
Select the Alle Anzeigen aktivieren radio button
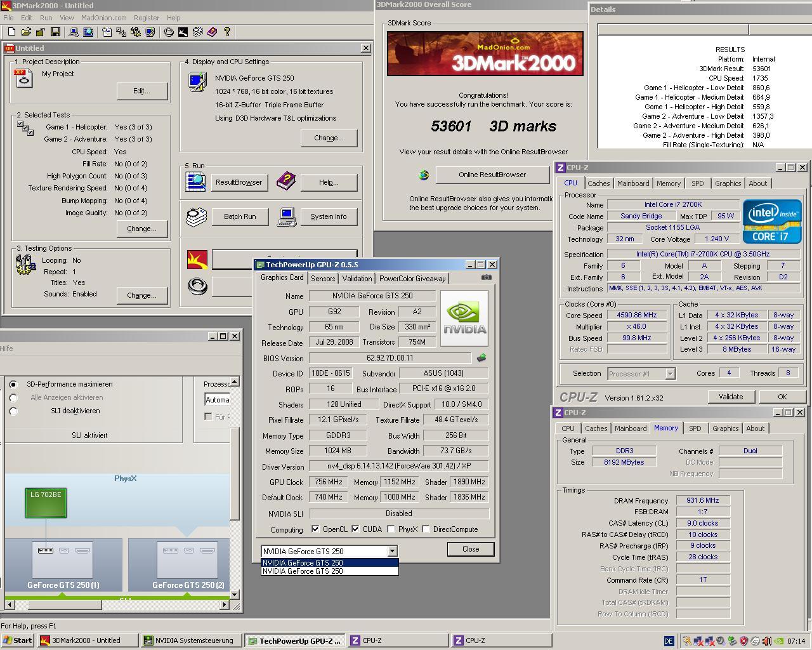click(13, 398)
